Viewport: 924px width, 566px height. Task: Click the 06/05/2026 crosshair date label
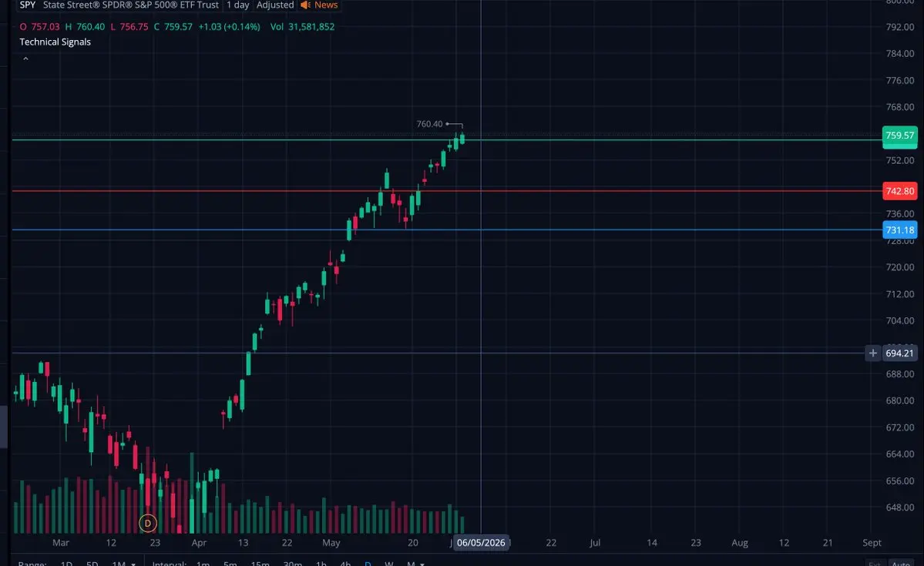coord(481,542)
